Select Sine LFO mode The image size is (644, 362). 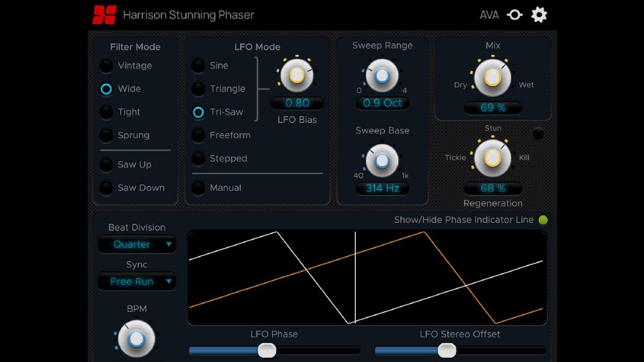(199, 66)
